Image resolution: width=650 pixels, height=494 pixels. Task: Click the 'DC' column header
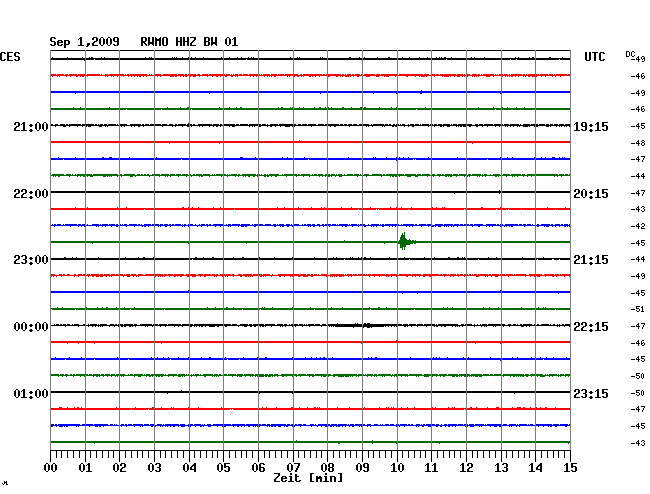pyautogui.click(x=630, y=54)
